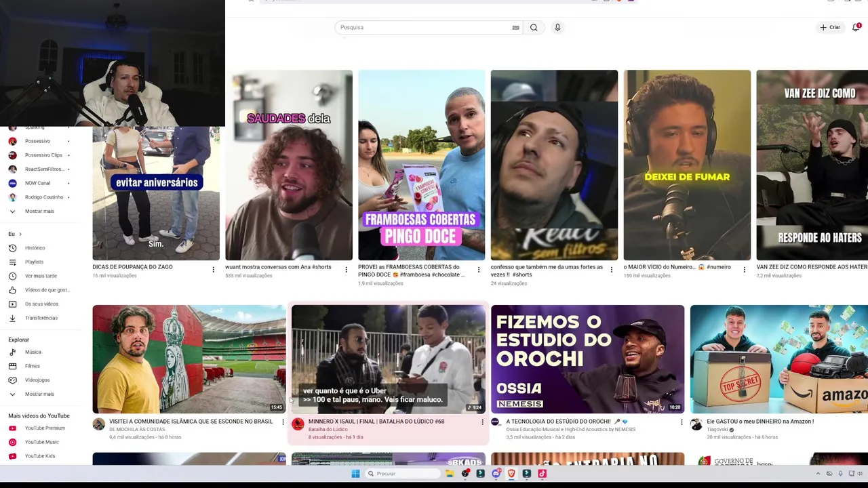
Task: Open Os seus vídeos
Action: tap(41, 304)
